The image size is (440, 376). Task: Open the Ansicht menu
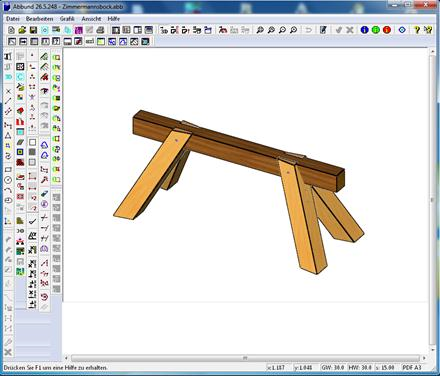coord(91,19)
